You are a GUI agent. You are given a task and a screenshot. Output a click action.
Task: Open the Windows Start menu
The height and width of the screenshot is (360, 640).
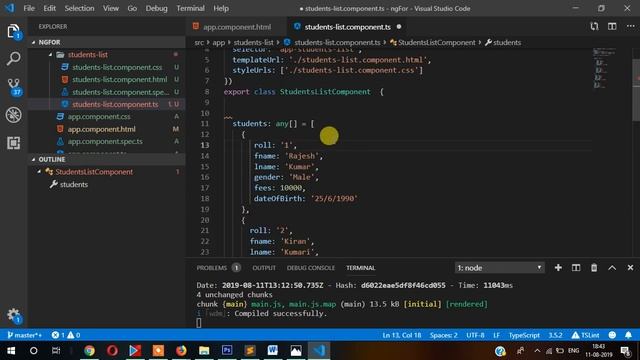[11, 351]
